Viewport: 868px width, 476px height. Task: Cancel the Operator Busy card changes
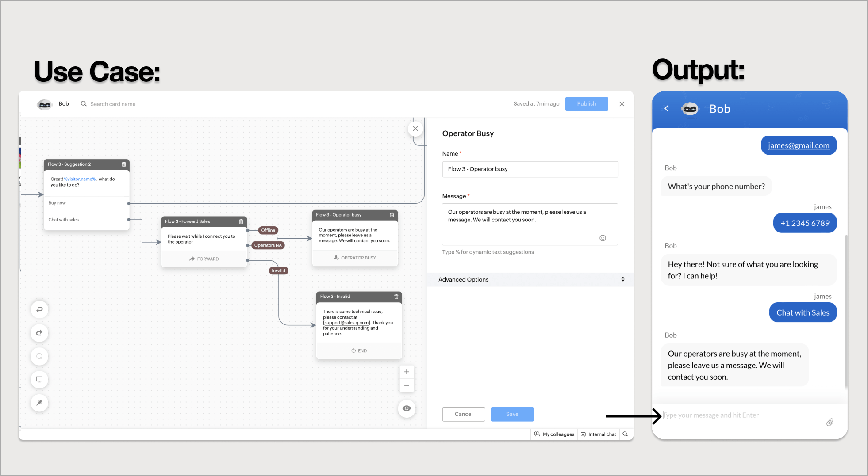tap(463, 414)
